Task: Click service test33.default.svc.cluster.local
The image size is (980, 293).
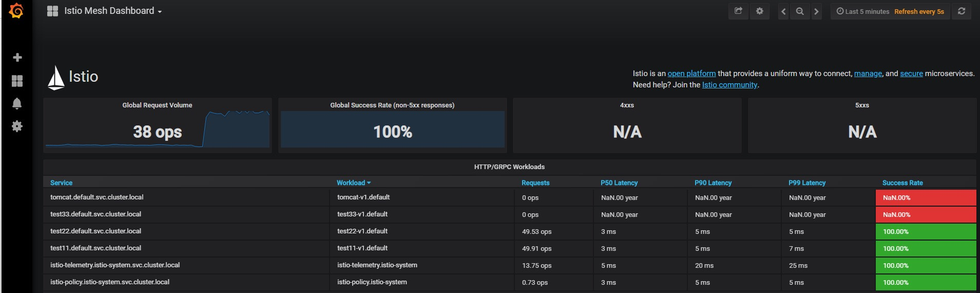Action: [x=95, y=214]
